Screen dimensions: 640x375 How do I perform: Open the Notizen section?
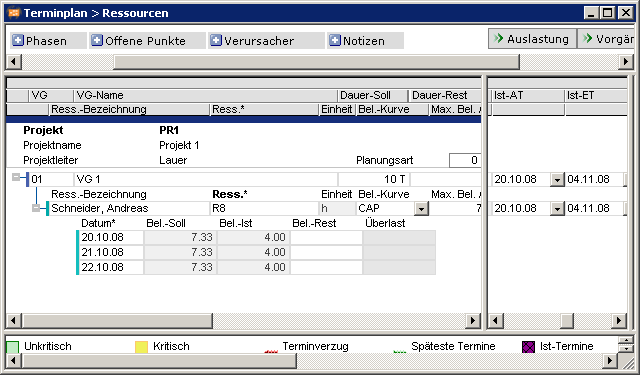point(365,41)
